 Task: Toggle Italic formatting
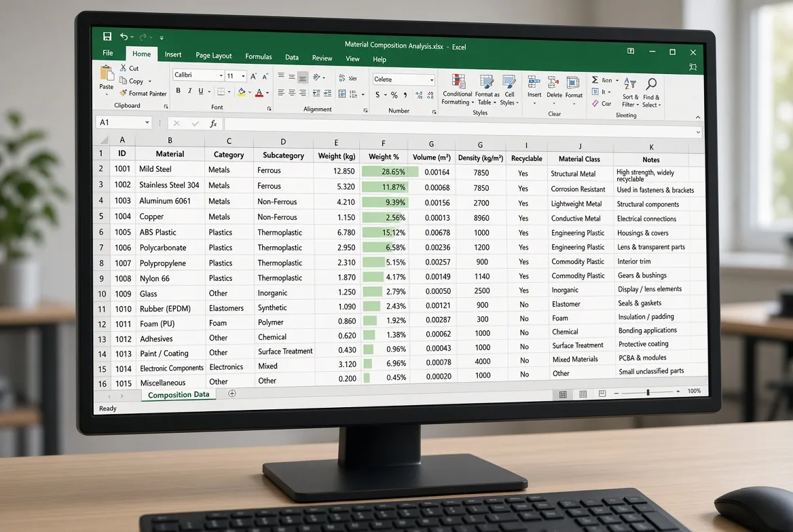tap(189, 91)
